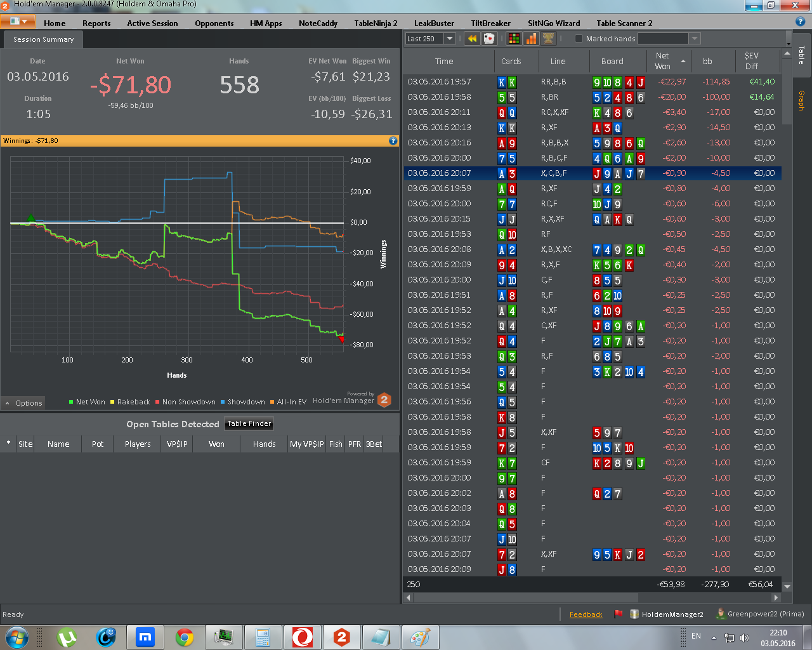Show the orange bar chart icon
The image size is (812, 650).
coord(531,39)
